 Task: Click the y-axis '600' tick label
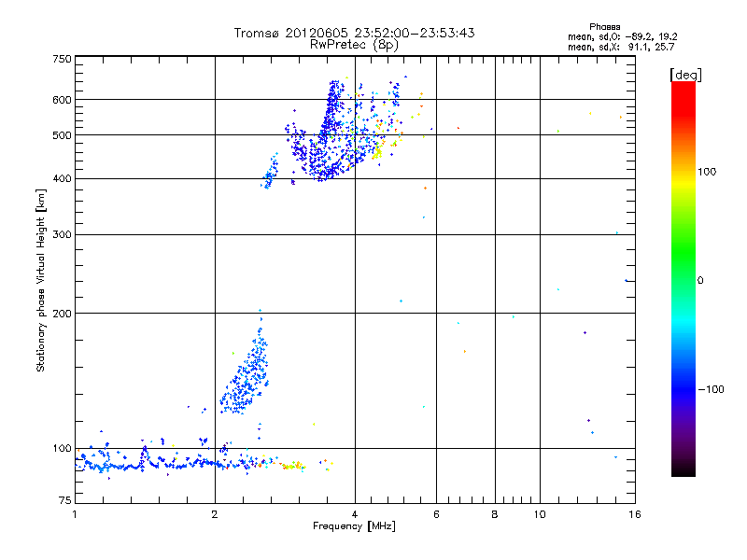[62, 100]
